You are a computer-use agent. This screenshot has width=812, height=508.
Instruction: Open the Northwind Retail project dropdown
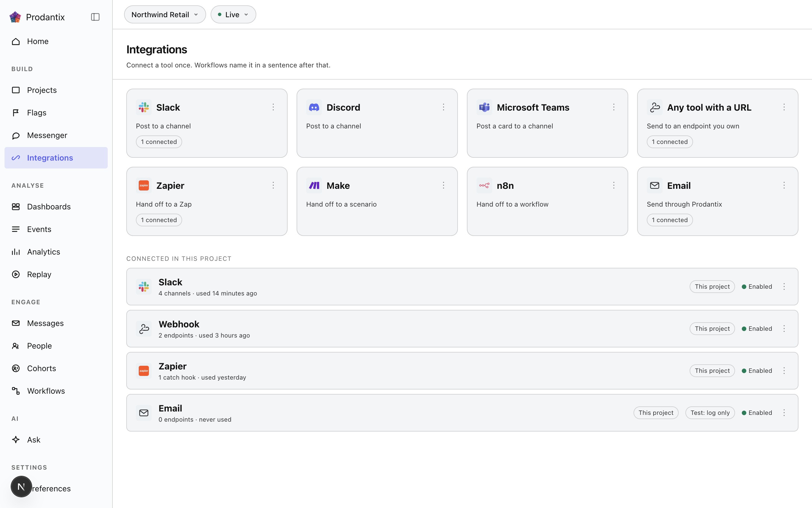165,14
